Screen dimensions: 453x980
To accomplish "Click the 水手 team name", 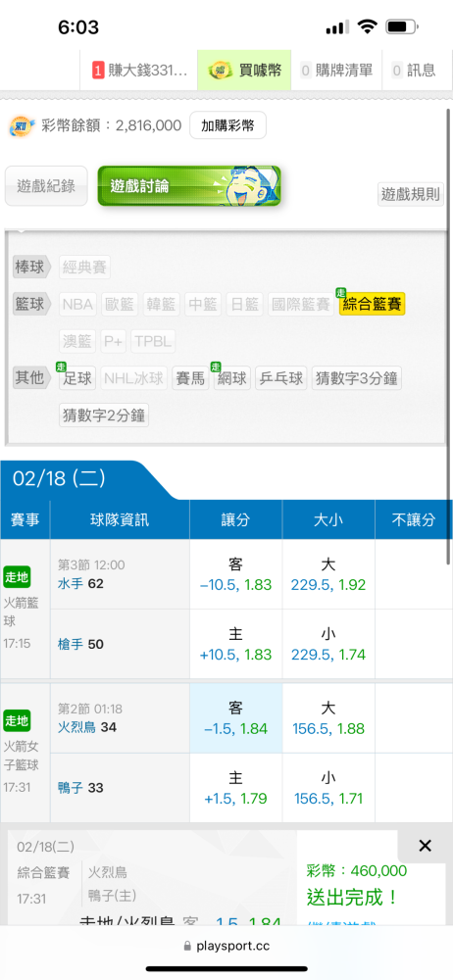I will tap(71, 584).
